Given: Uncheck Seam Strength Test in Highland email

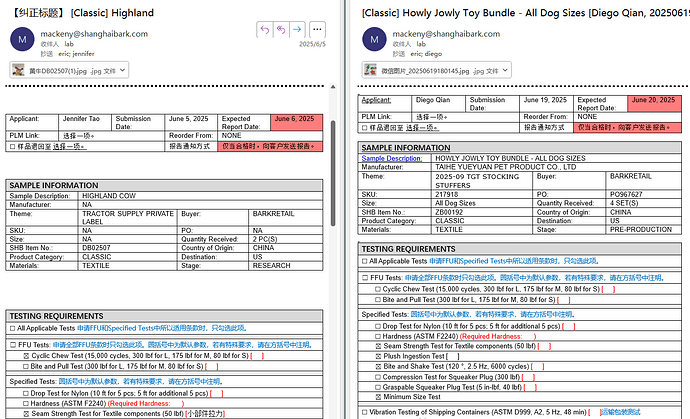Looking at the screenshot, I should (x=26, y=414).
